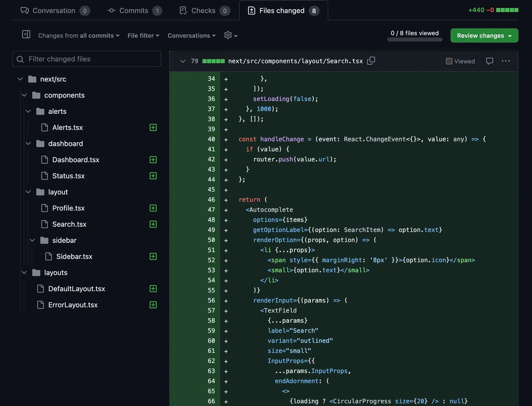The width and height of the screenshot is (532, 406).
Task: Click the Conversation tab speech-bubble icon
Action: (24, 11)
